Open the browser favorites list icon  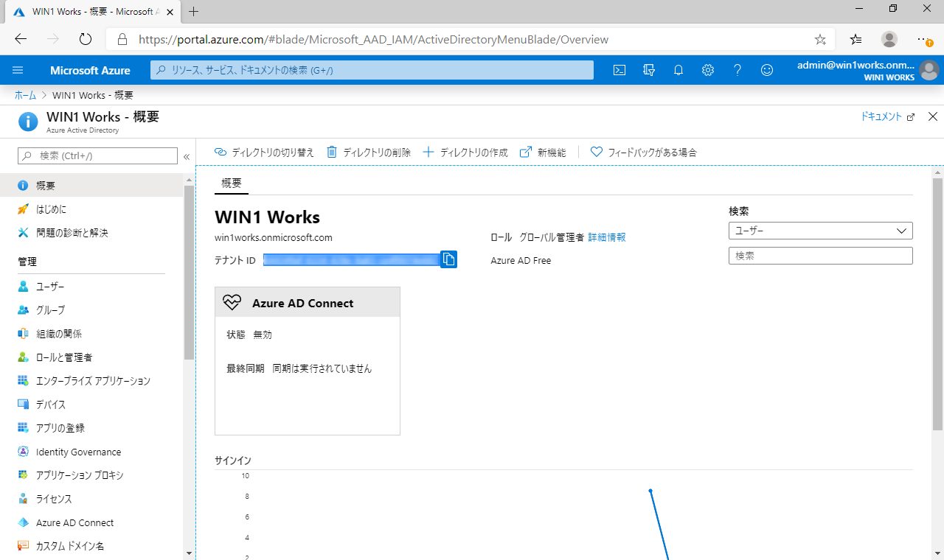[x=855, y=39]
